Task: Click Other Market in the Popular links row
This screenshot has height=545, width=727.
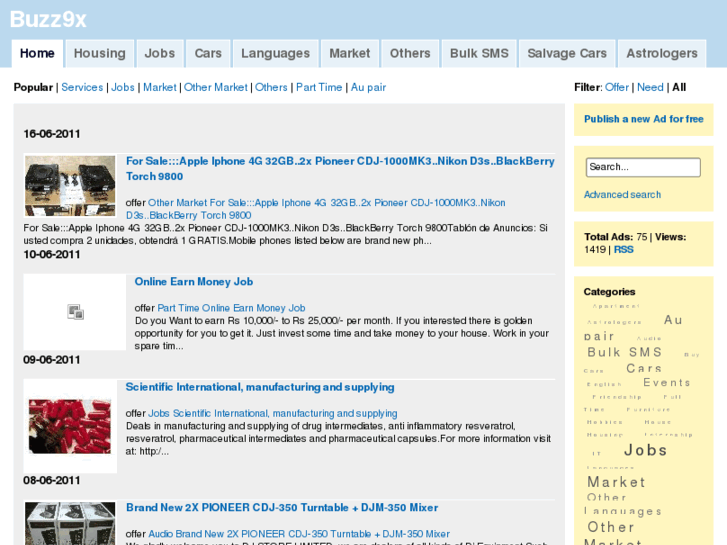Action: (x=216, y=87)
